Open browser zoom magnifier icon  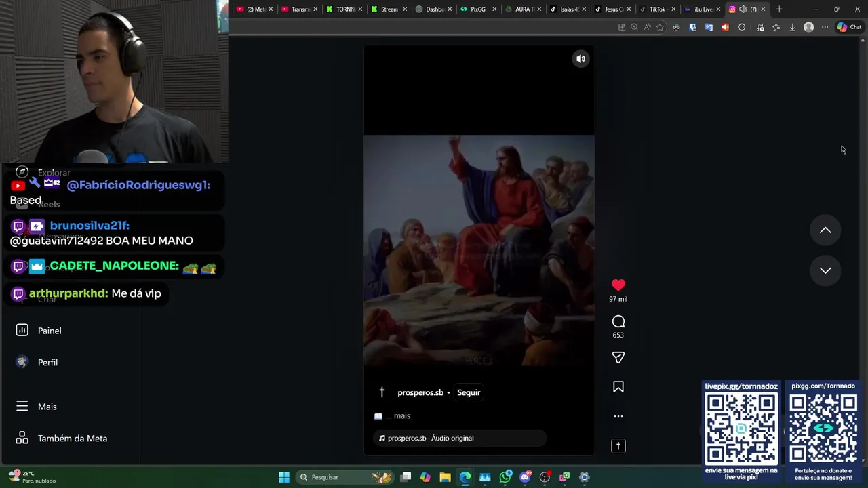[x=634, y=27]
